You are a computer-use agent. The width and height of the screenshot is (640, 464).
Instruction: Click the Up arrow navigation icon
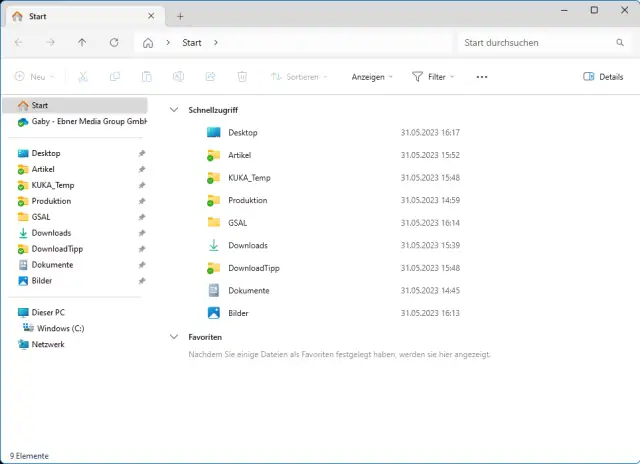pyautogui.click(x=82, y=43)
